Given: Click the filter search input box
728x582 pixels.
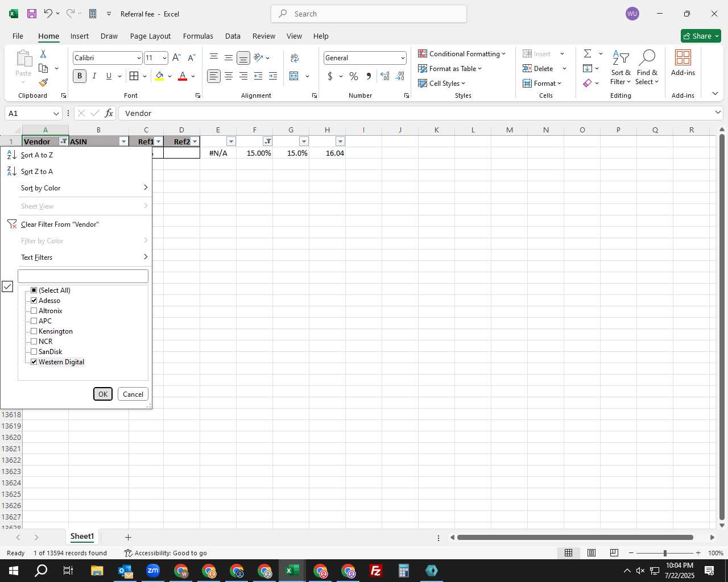Looking at the screenshot, I should click(83, 276).
